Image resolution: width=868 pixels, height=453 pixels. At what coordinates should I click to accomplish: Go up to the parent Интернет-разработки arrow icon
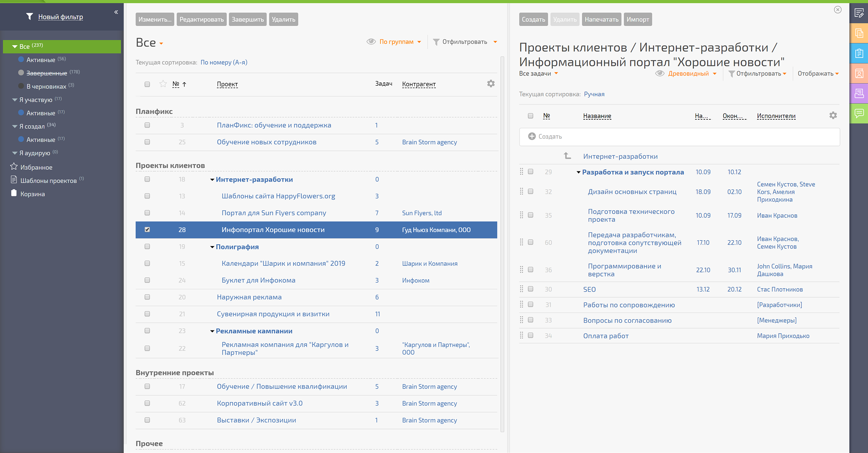567,156
